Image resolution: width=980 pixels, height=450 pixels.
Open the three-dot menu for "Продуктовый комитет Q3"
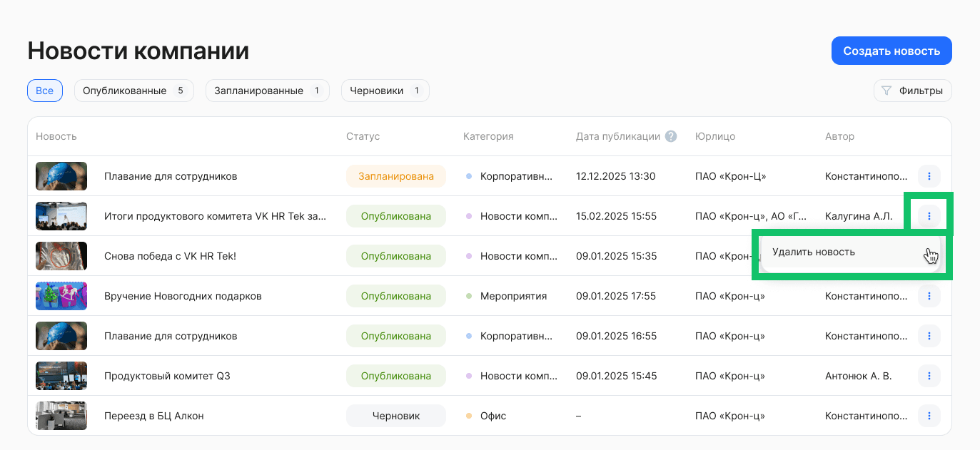[929, 376]
